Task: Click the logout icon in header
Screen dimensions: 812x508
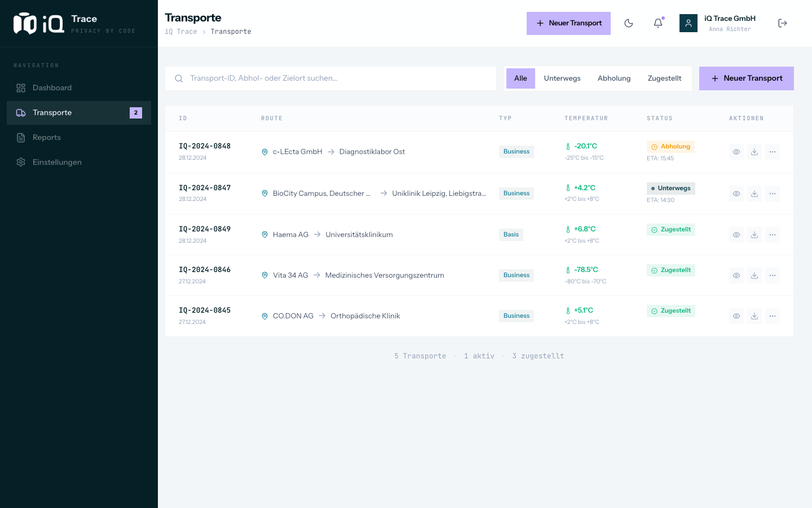Action: [x=783, y=23]
